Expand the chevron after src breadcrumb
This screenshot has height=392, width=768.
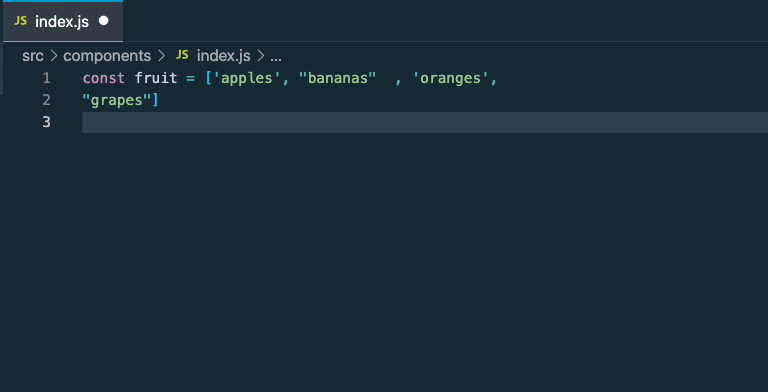[54, 56]
